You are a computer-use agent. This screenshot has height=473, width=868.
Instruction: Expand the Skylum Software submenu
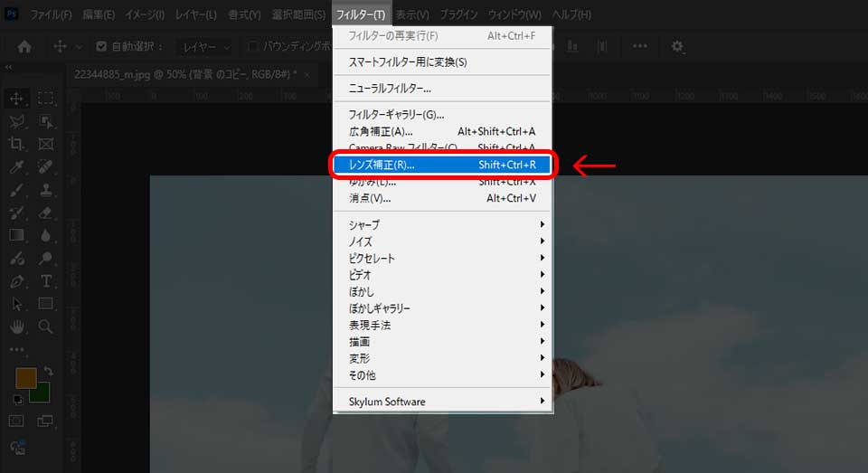point(442,402)
